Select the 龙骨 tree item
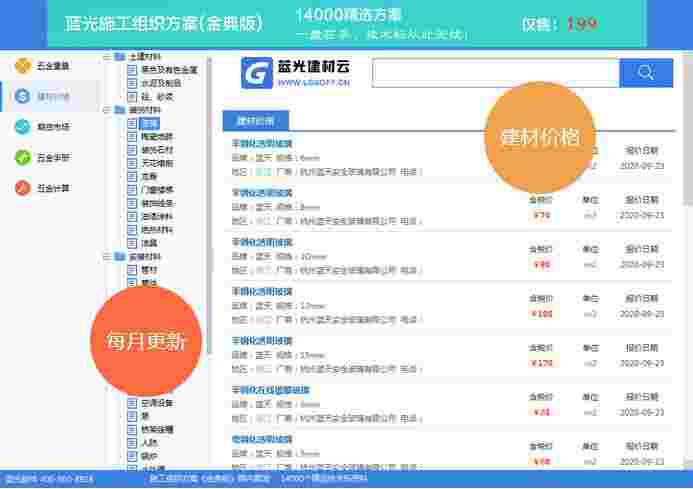Image resolution: width=693 pixels, height=489 pixels. click(x=149, y=176)
